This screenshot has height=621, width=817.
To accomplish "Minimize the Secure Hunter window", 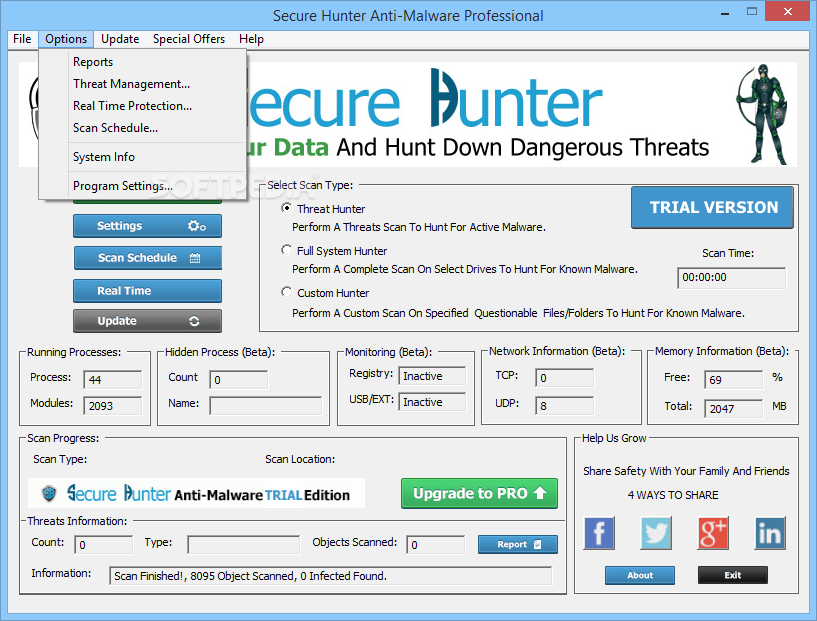I will pyautogui.click(x=725, y=13).
